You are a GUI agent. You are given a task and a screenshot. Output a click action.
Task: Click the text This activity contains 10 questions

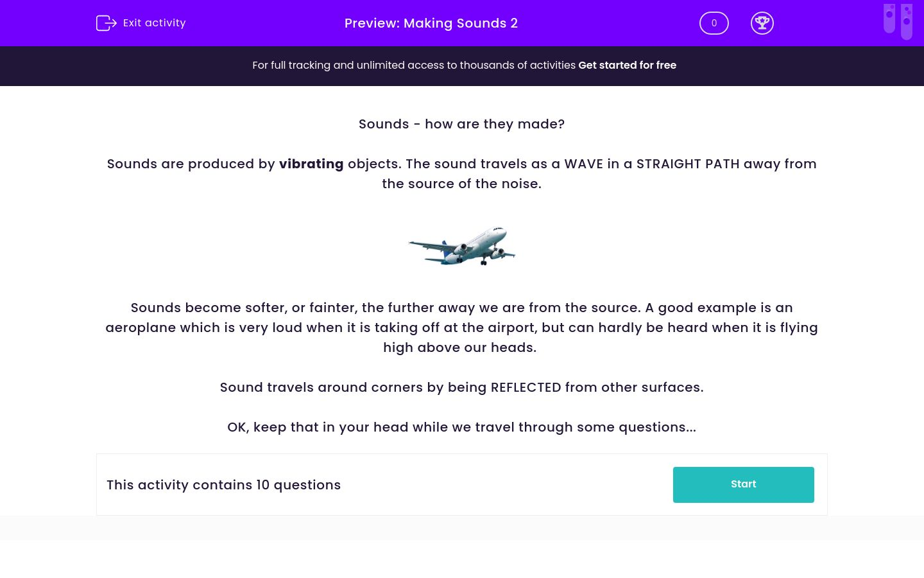tap(223, 485)
